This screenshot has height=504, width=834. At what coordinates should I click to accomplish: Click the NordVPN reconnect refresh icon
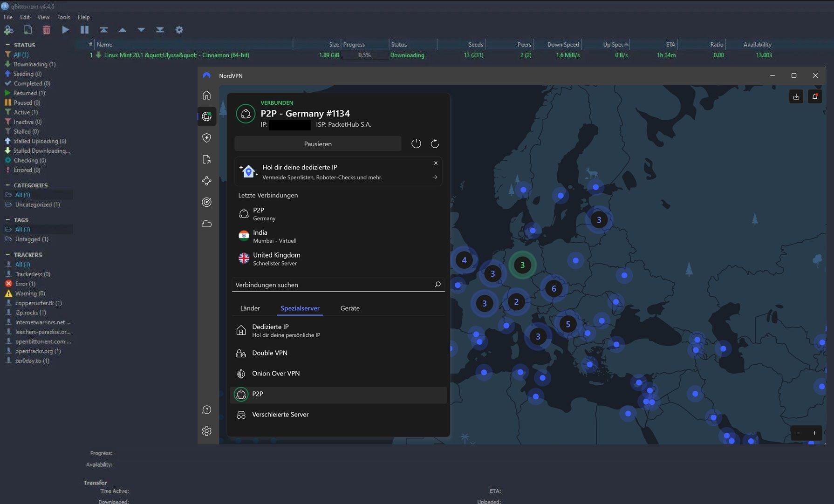point(435,143)
